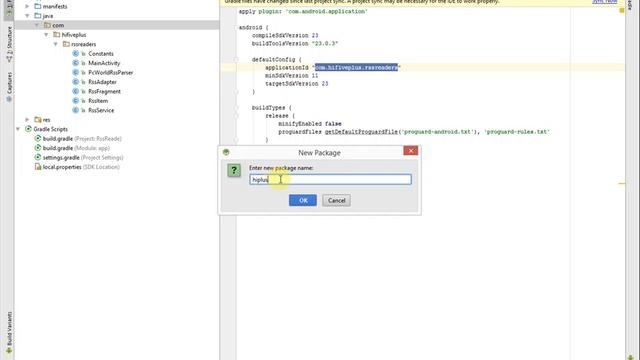The image size is (640, 360).
Task: Click the fold marker beside buildTypes
Action: (236, 108)
